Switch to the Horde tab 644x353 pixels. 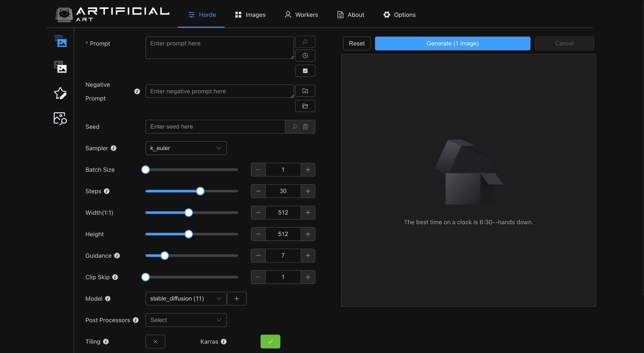pos(202,15)
